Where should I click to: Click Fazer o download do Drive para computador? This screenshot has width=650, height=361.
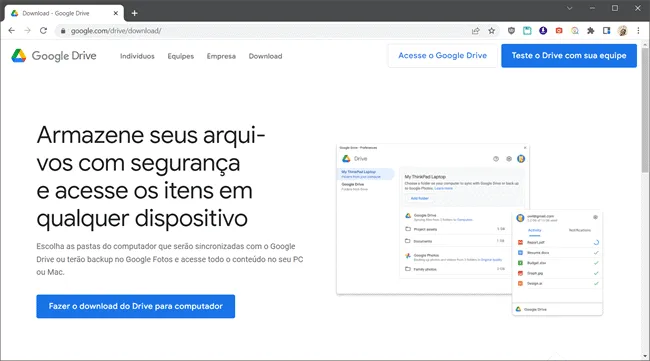[136, 306]
